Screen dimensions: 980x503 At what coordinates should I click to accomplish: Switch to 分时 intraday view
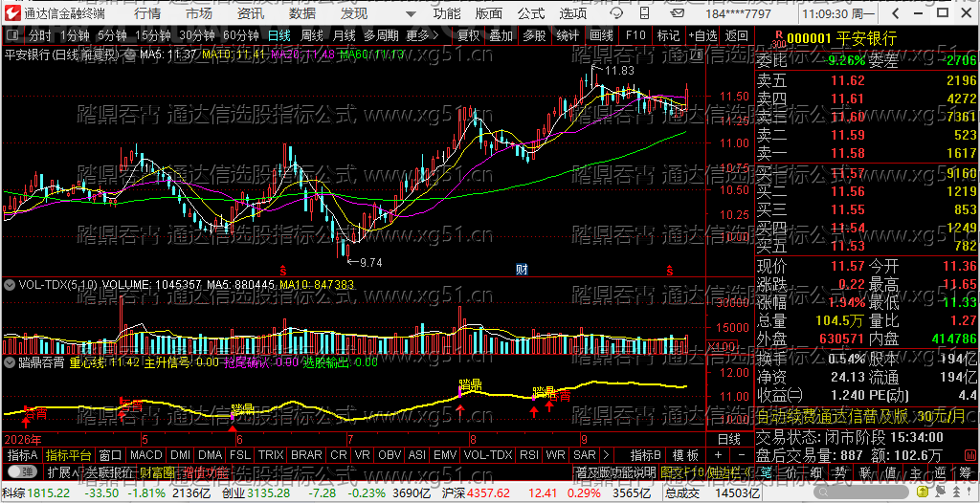pyautogui.click(x=40, y=35)
